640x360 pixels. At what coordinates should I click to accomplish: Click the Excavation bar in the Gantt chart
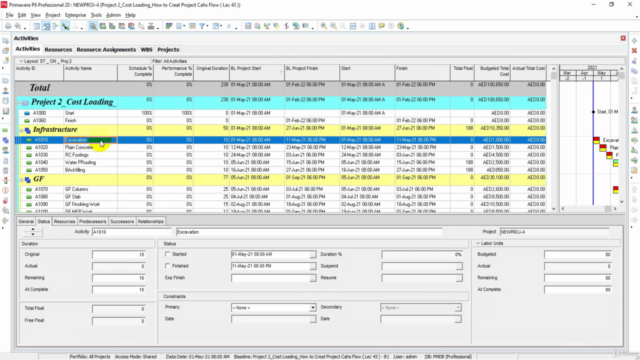point(596,140)
